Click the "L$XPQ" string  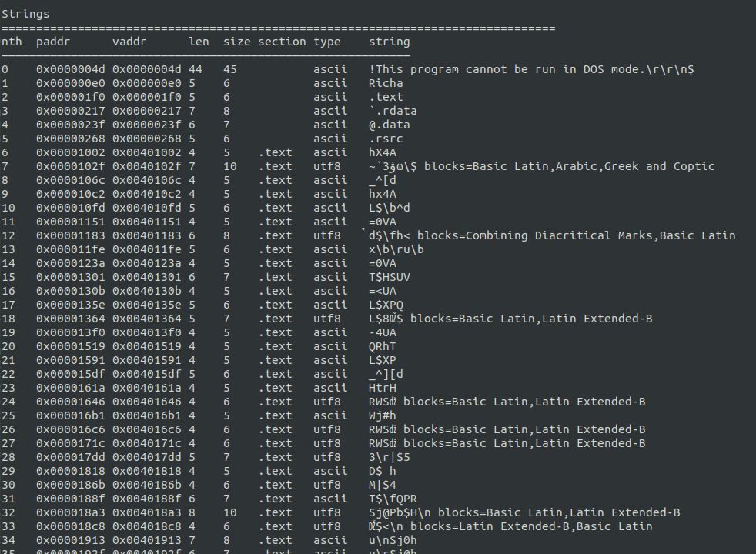386,305
